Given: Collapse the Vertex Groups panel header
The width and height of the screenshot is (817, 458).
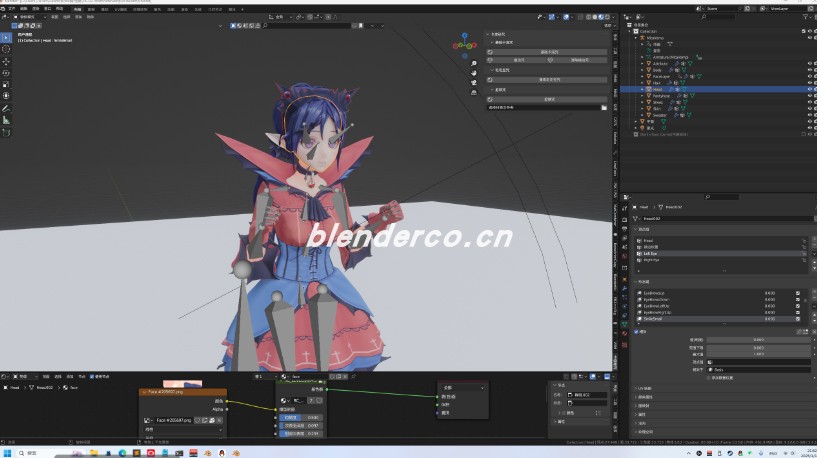Looking at the screenshot, I should (643, 229).
